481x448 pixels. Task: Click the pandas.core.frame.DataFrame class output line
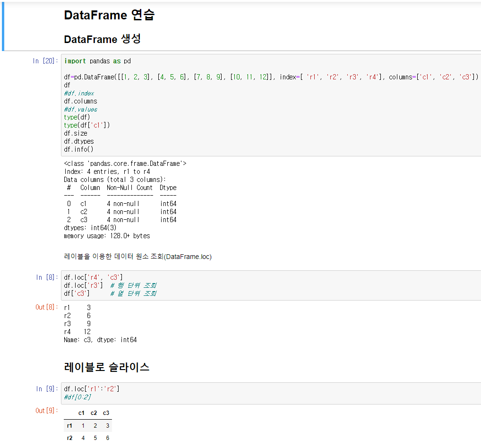pyautogui.click(x=125, y=164)
